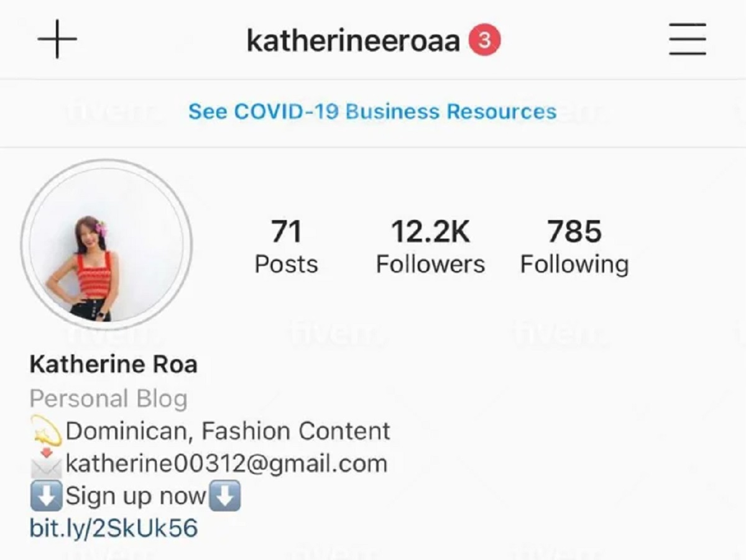Click the Personal Blog category label

[108, 399]
